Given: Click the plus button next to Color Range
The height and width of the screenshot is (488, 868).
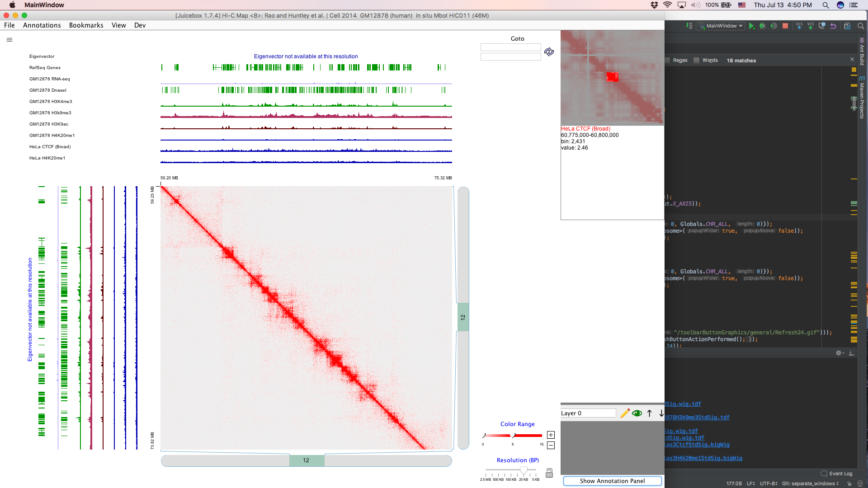Looking at the screenshot, I should click(x=551, y=435).
